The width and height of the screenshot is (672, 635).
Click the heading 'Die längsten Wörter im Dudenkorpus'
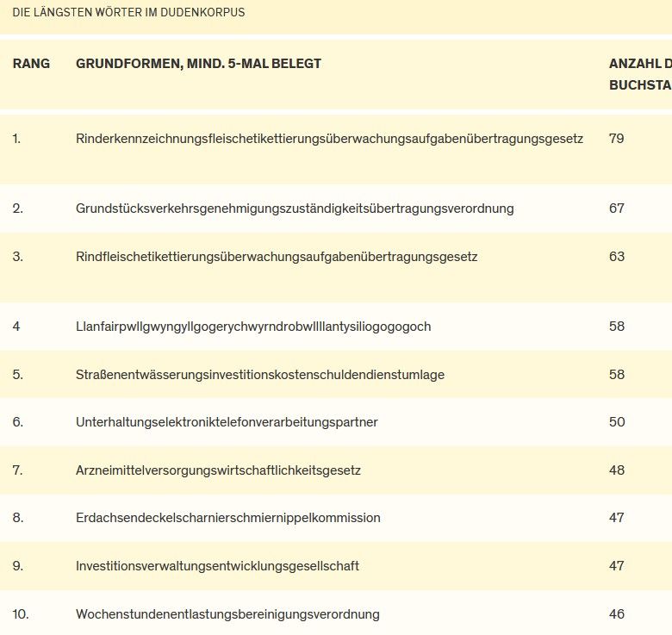[x=128, y=13]
